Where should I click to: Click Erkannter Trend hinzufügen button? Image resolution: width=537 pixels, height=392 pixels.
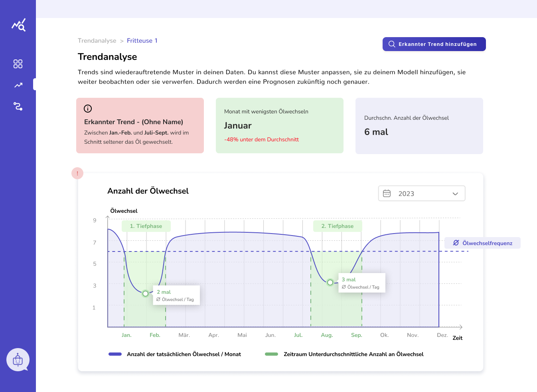click(x=434, y=44)
